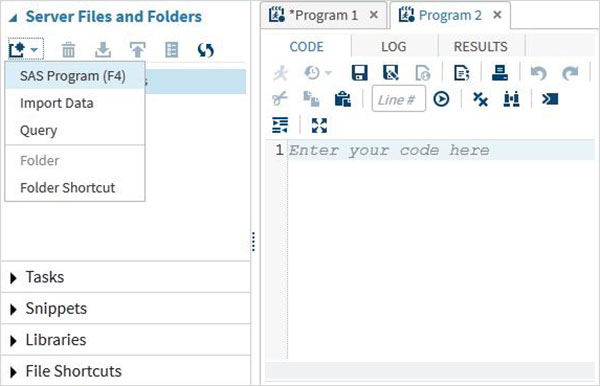Click the Copy icon
The height and width of the screenshot is (386, 600).
[x=311, y=99]
